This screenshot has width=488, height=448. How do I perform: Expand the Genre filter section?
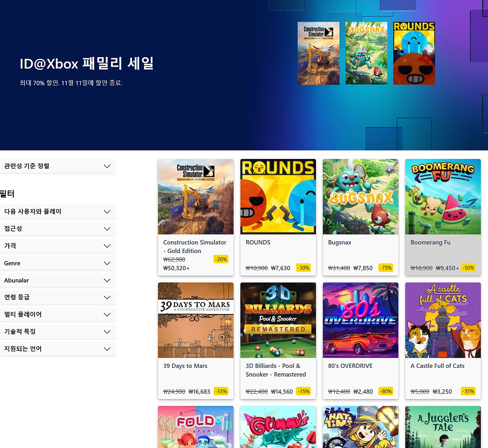[x=57, y=263]
